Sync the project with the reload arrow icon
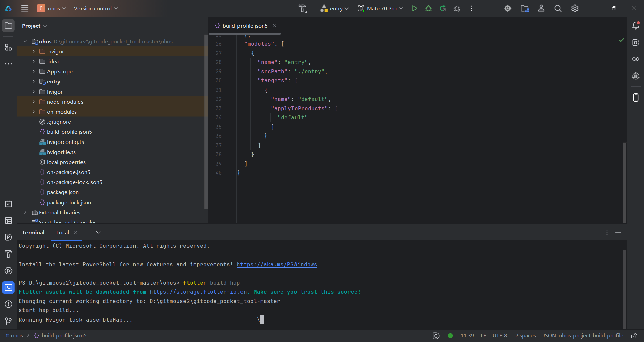 tap(442, 8)
